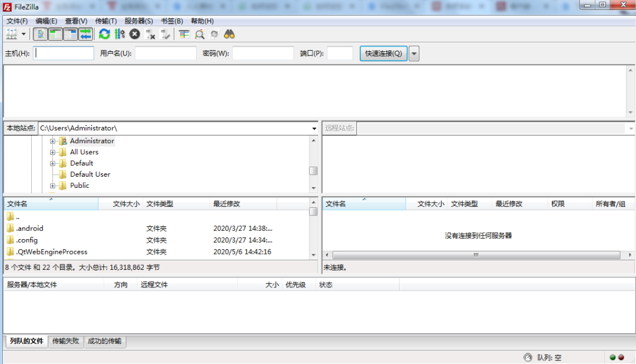The width and height of the screenshot is (636, 364).
Task: Open 文件(F) menu
Action: tap(17, 21)
